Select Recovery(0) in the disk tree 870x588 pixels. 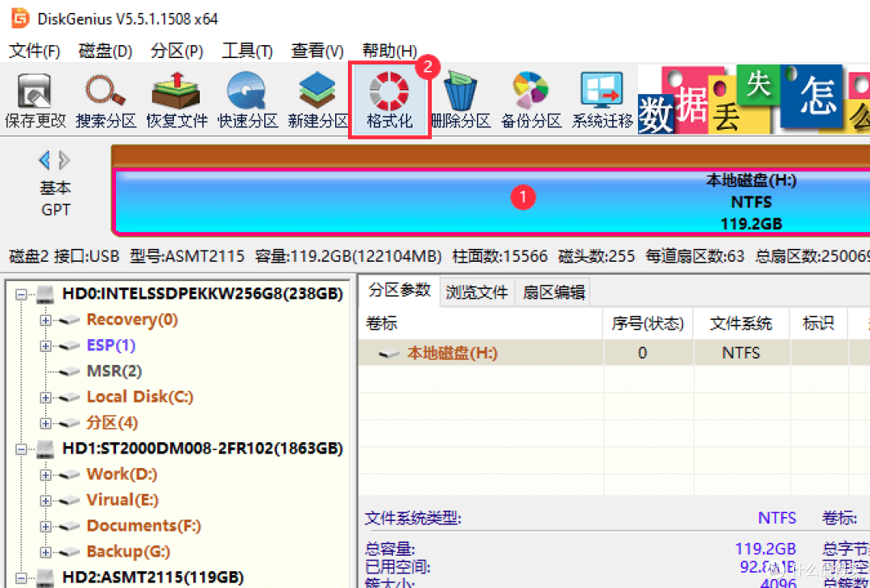click(x=132, y=320)
